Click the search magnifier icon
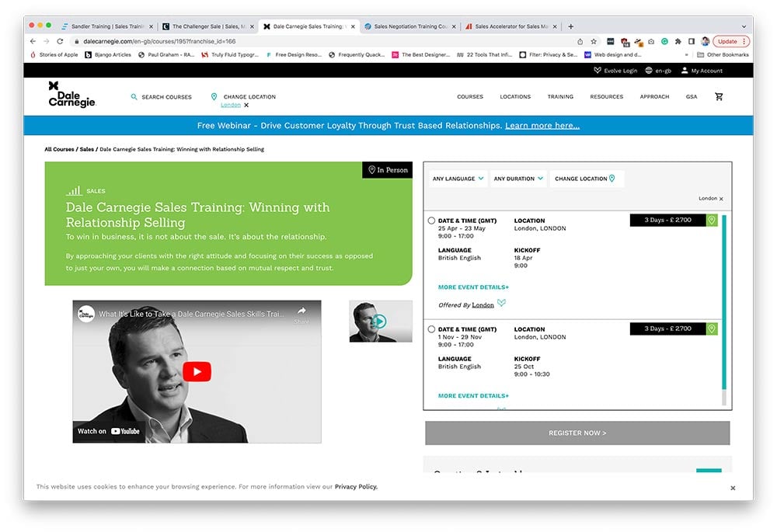777x532 pixels. click(134, 96)
